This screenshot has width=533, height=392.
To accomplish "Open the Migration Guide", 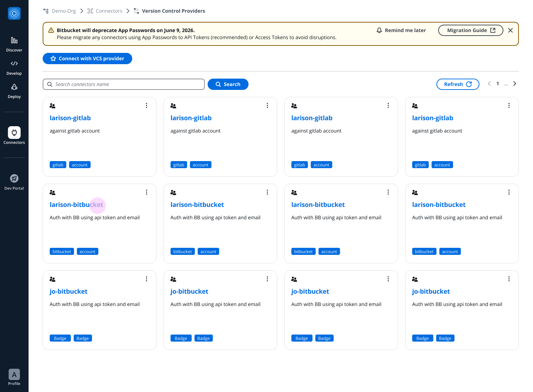I will 471,30.
